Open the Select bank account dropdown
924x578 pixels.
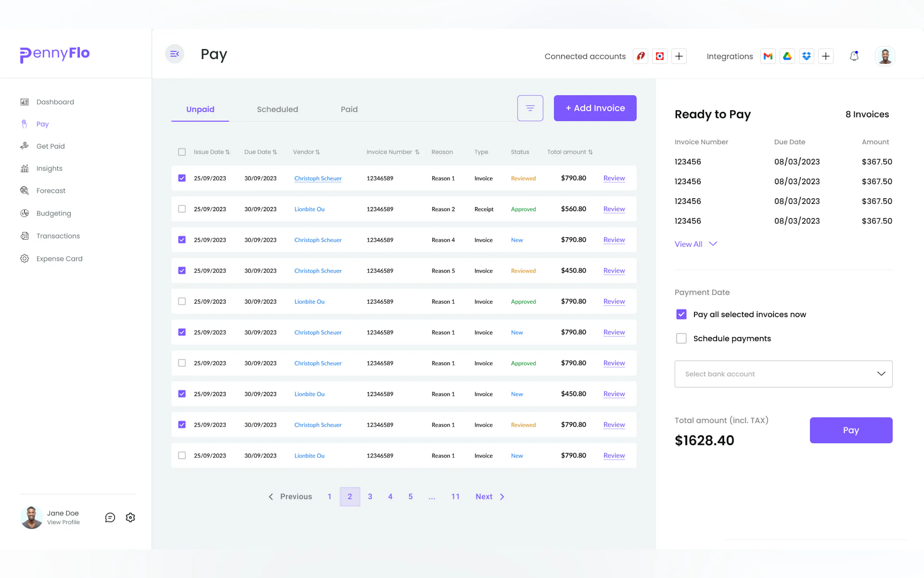click(783, 374)
